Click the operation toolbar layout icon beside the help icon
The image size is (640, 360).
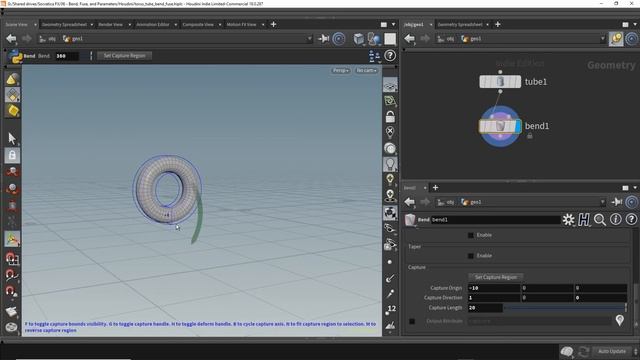click(x=374, y=56)
